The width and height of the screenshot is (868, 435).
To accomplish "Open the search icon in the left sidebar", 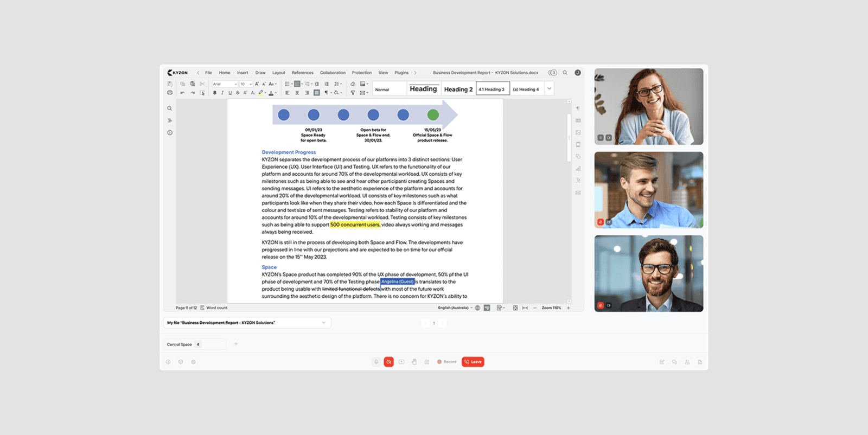I will pos(170,108).
